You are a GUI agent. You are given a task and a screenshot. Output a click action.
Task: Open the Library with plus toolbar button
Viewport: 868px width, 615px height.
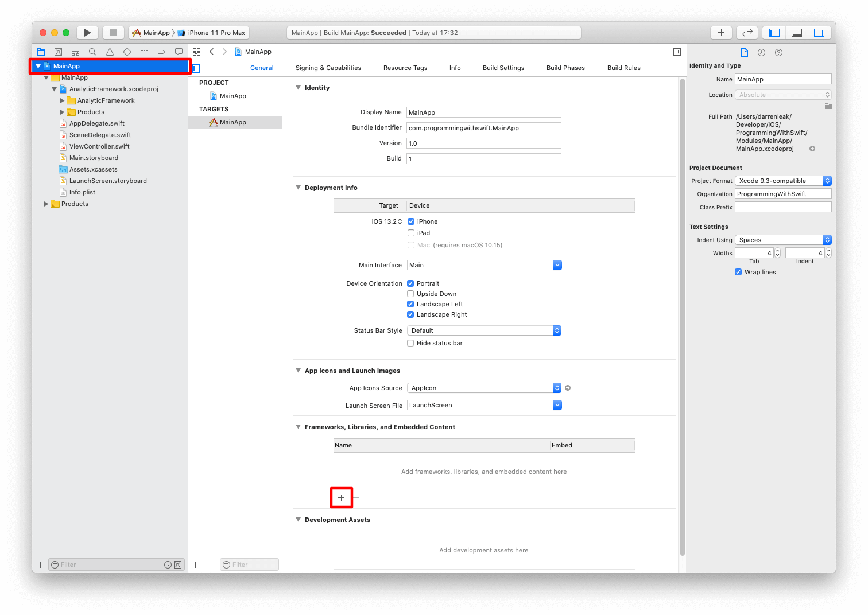721,33
